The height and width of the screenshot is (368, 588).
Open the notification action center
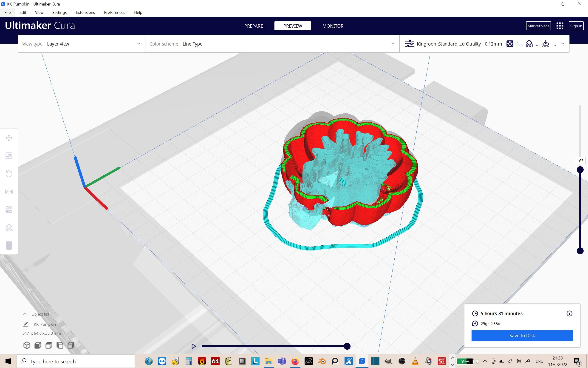(577, 361)
